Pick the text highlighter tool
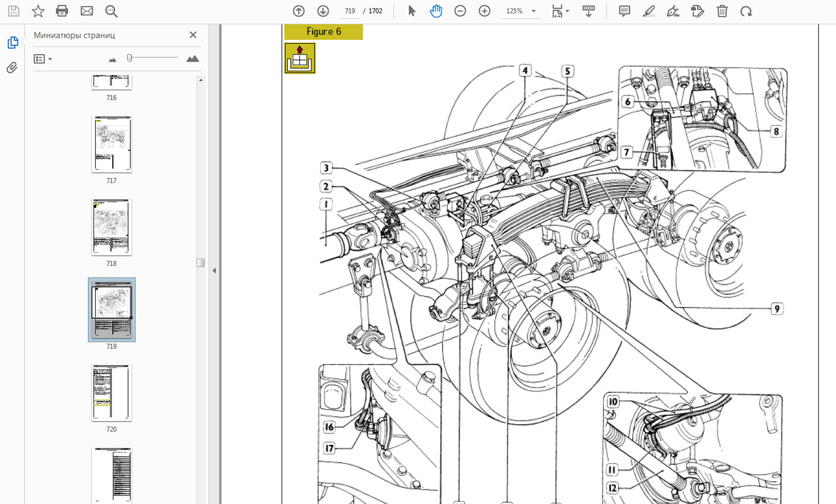Screen dimensions: 836x504 pos(649,11)
